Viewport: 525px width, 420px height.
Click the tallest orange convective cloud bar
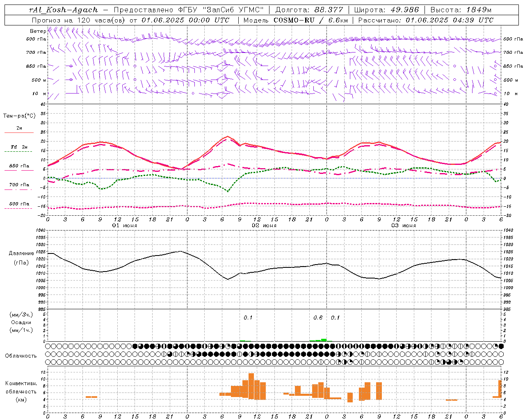(x=251, y=386)
